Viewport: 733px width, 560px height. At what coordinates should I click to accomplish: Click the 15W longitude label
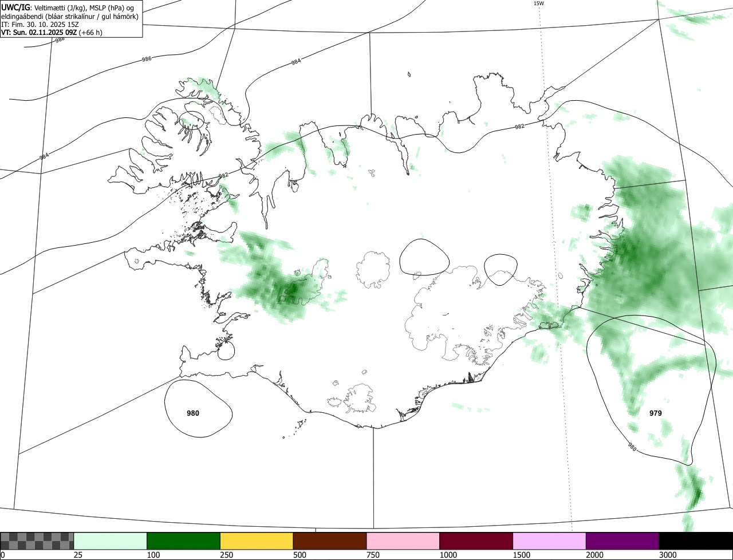[x=538, y=3]
